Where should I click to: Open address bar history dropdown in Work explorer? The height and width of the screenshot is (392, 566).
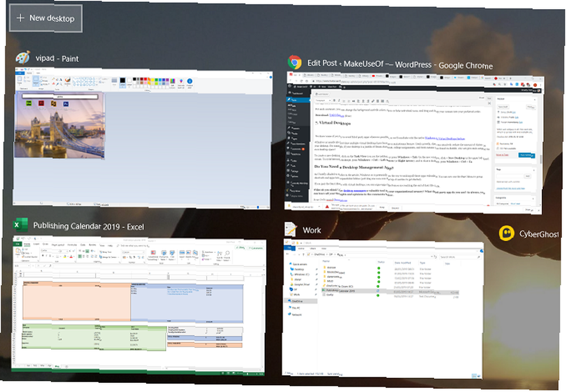click(431, 257)
